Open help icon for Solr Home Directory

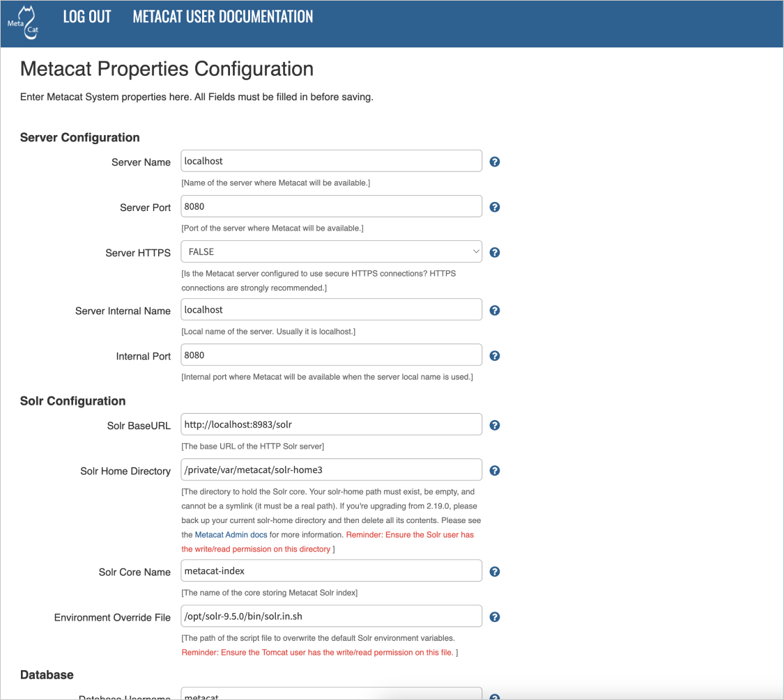coord(495,471)
